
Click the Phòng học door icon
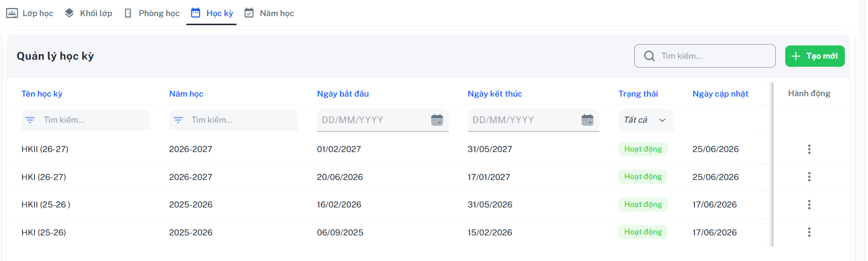(x=128, y=13)
